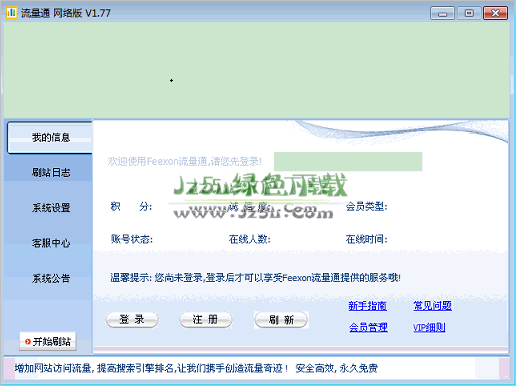The height and width of the screenshot is (386, 516).
Task: Click the 登录 button
Action: pos(132,320)
